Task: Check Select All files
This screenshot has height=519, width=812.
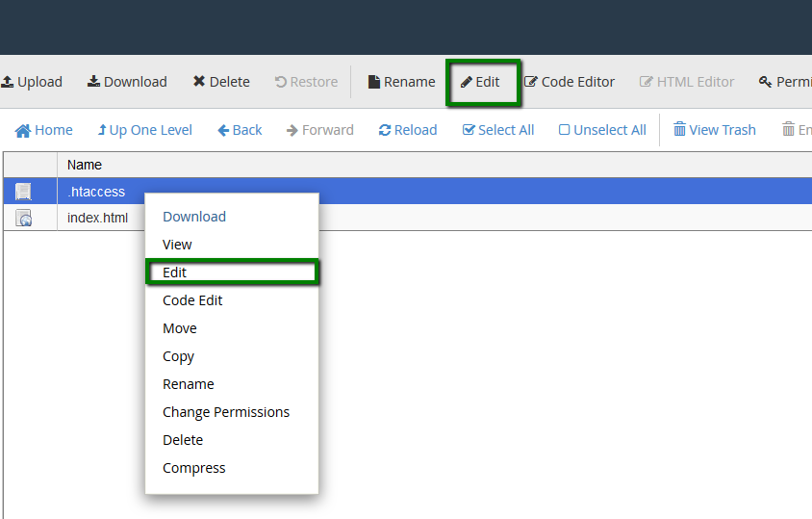Action: 498,130
